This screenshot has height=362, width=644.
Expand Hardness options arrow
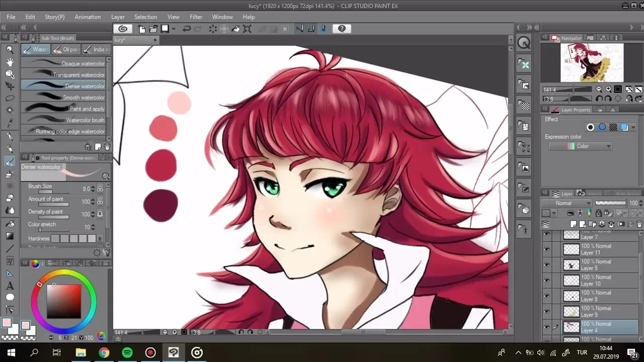101,239
